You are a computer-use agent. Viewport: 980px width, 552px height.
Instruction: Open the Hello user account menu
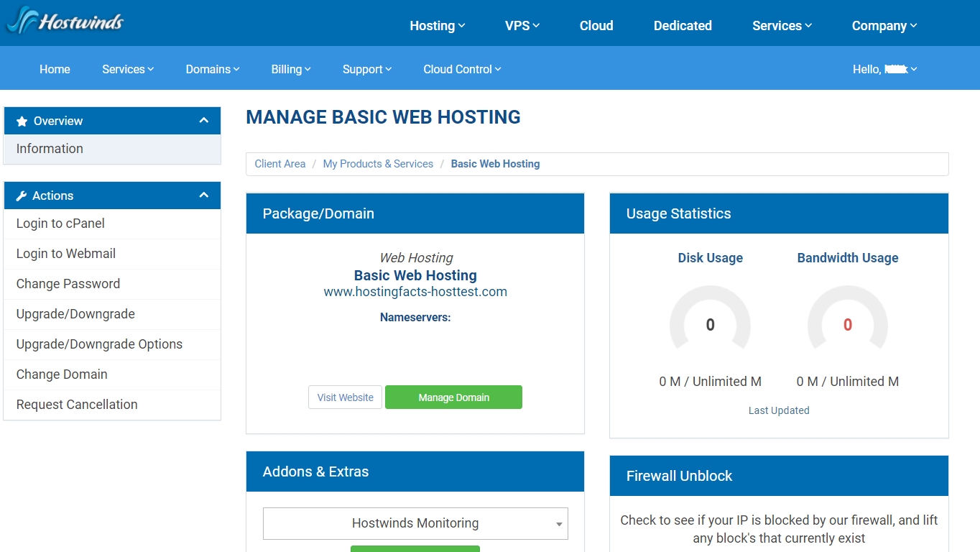pos(885,70)
